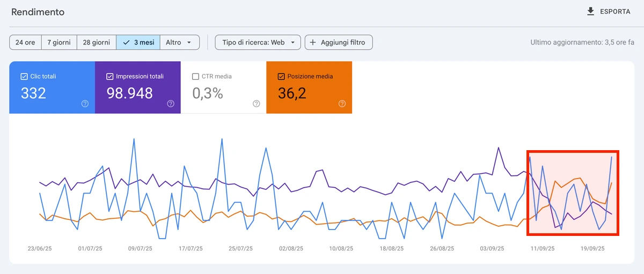The width and height of the screenshot is (644, 274).
Task: Click inside the red highlighted chart area
Action: 573,193
